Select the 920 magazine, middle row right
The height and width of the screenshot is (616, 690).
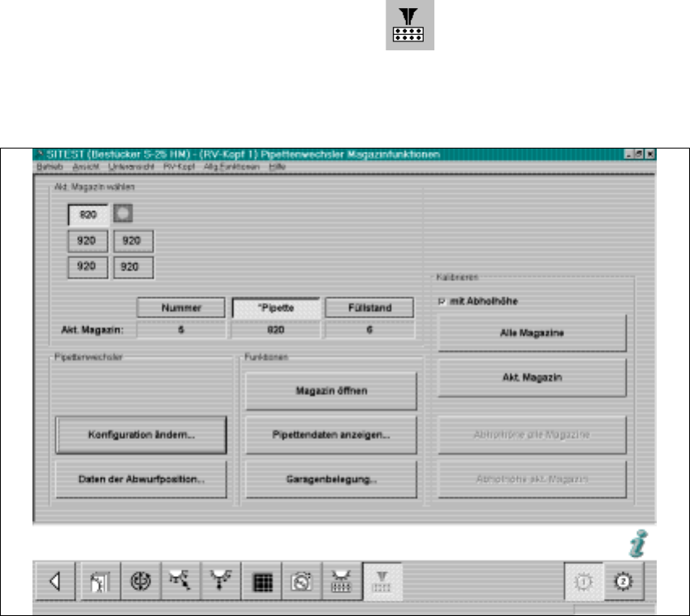click(133, 241)
